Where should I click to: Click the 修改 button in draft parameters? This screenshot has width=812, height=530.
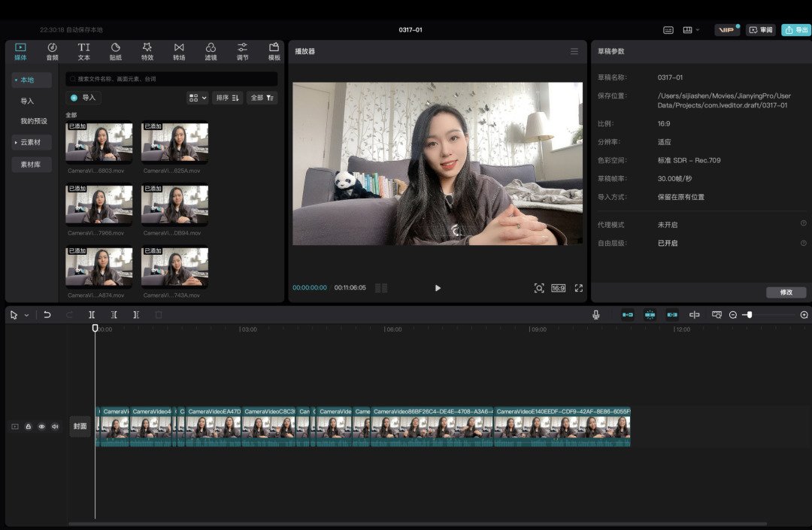(x=786, y=292)
